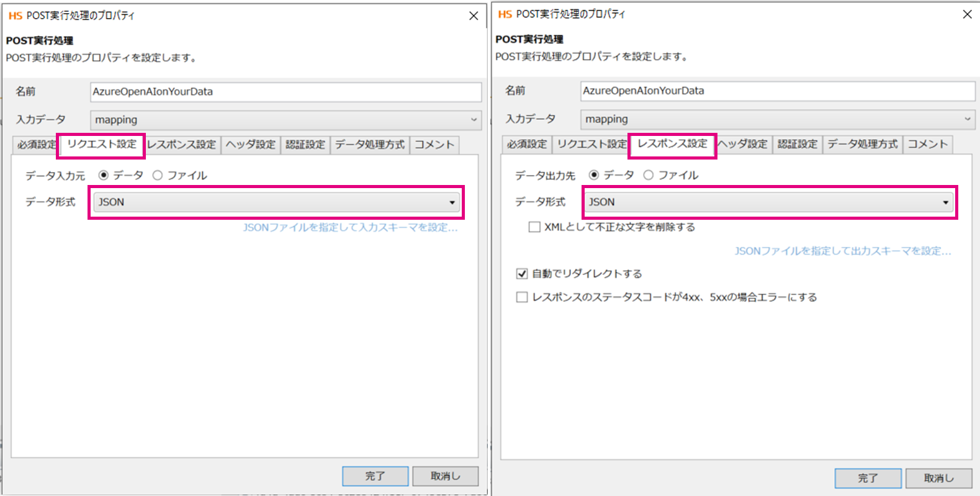Viewport: 980px width, 496px height.
Task: Close the right POST実行処理 properties dialog
Action: tap(967, 14)
